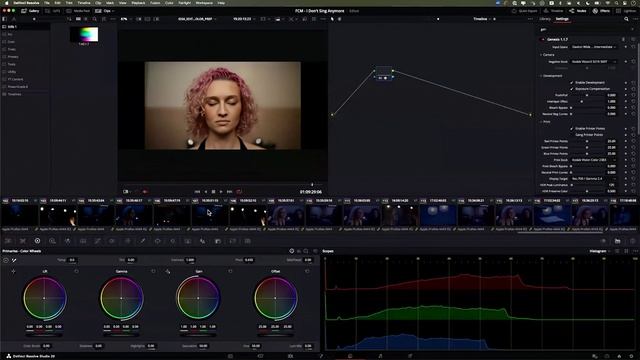Screen dimensions: 640x360
Task: Click the Quick Export button
Action: click(524, 11)
